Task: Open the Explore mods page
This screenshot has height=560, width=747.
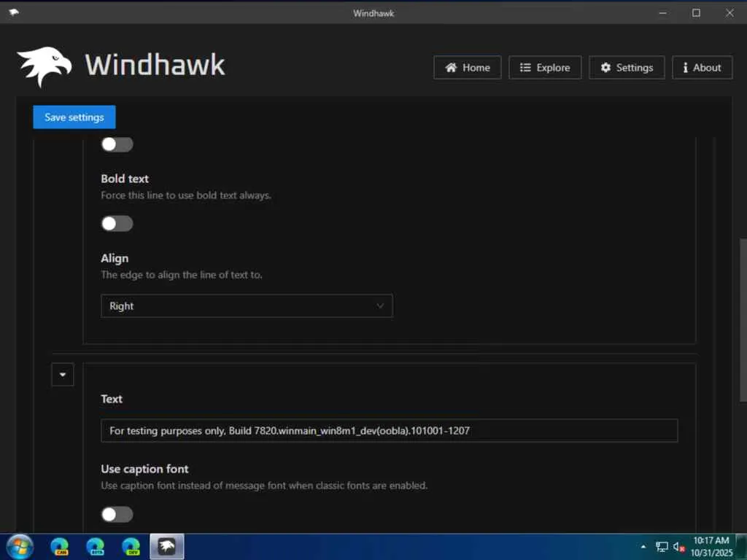Action: pyautogui.click(x=544, y=68)
